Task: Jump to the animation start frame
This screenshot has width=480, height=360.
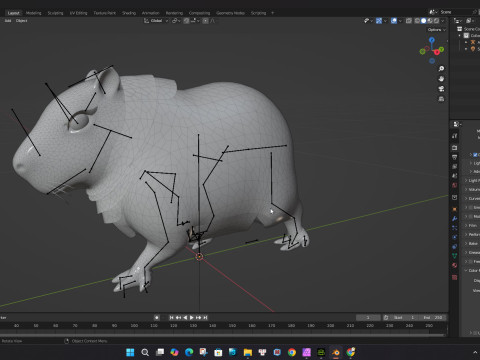Action: [171, 317]
